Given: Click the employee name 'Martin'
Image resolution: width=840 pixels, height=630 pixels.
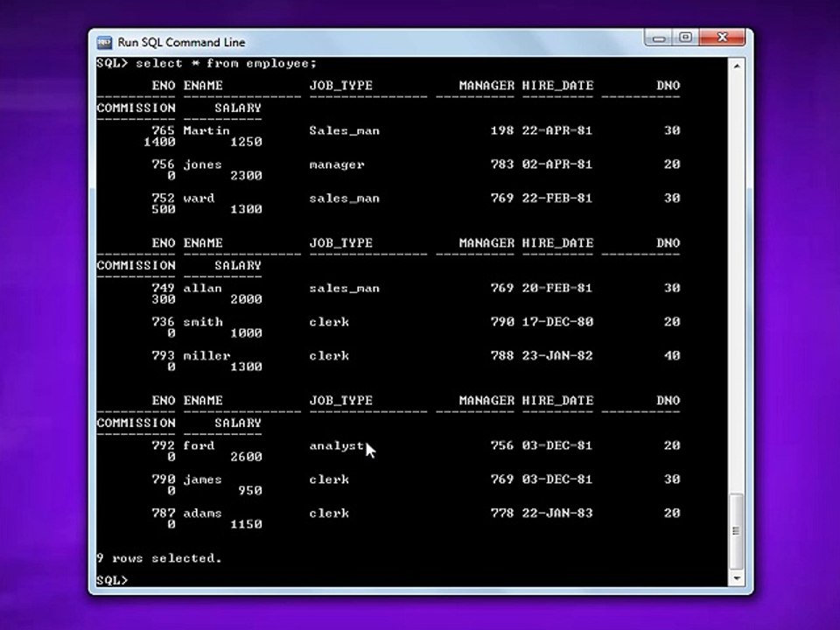Looking at the screenshot, I should (206, 130).
